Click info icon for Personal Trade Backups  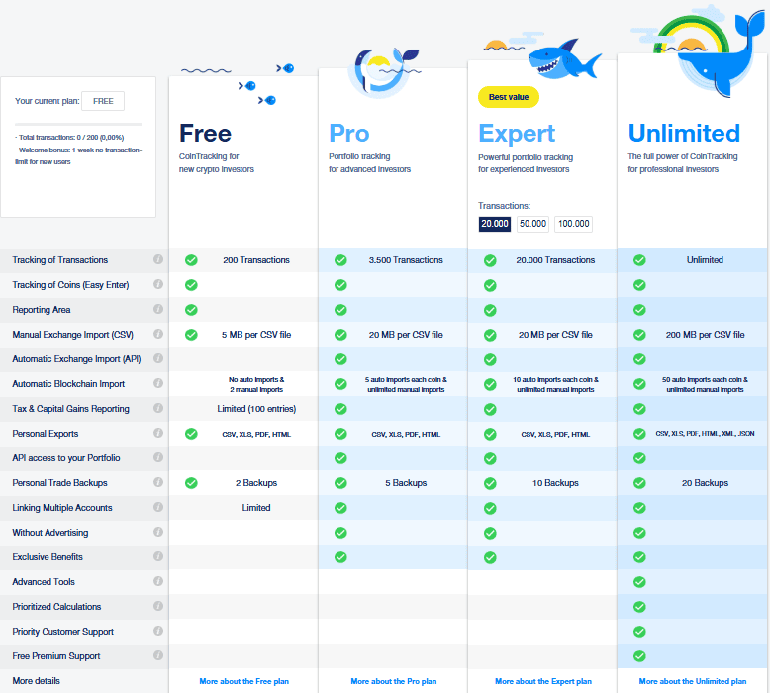click(x=157, y=483)
